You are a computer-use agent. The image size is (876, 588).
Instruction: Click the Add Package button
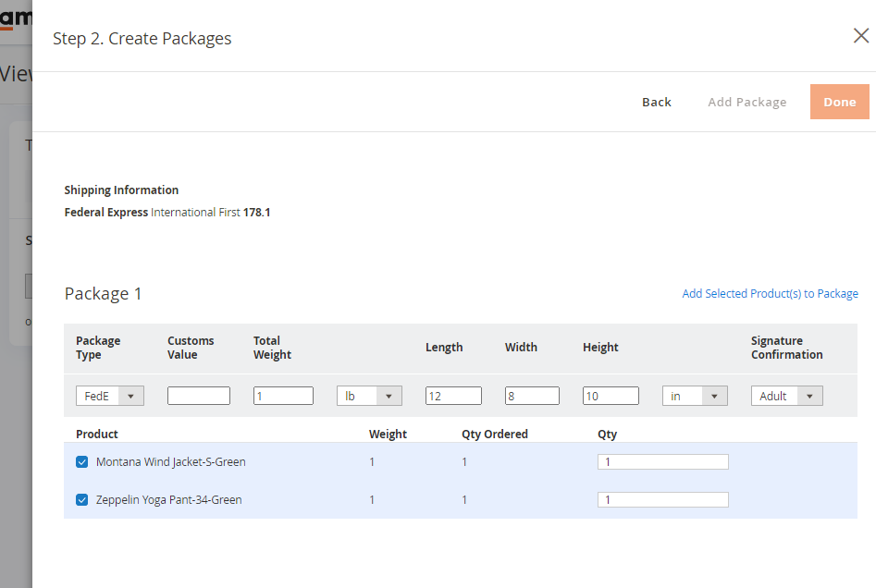(746, 102)
